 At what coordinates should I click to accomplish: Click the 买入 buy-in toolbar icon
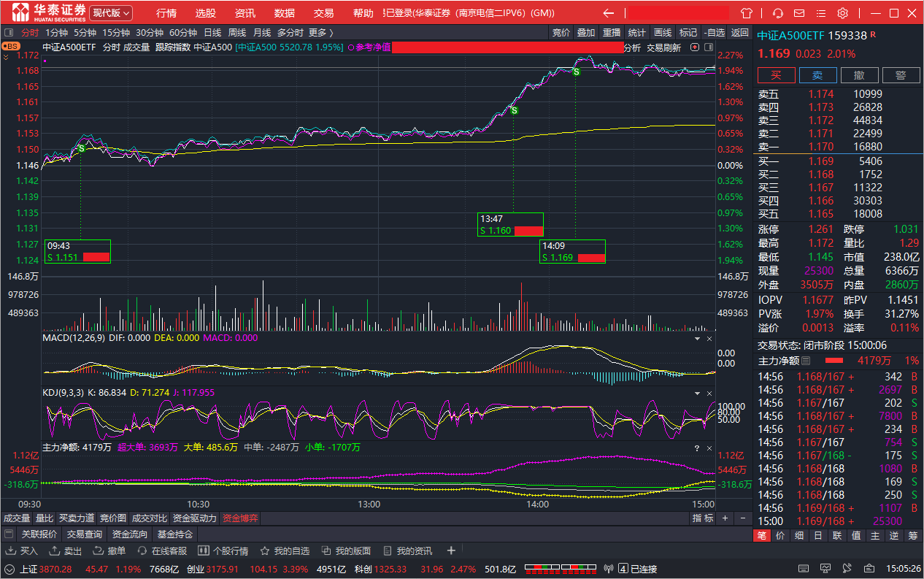pos(22,551)
